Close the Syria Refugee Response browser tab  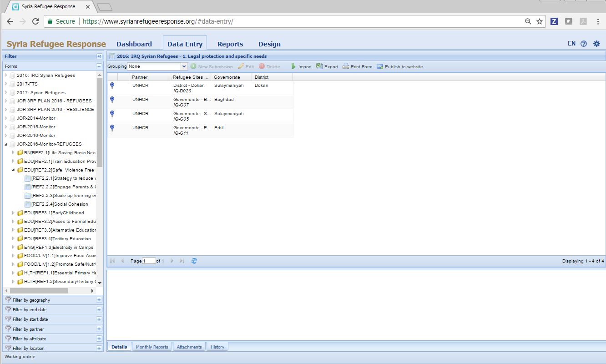click(87, 7)
